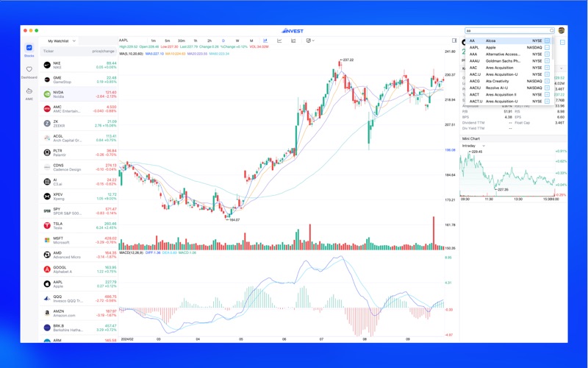Add AA Alcoa to watchlist
The image size is (588, 368).
click(x=547, y=40)
